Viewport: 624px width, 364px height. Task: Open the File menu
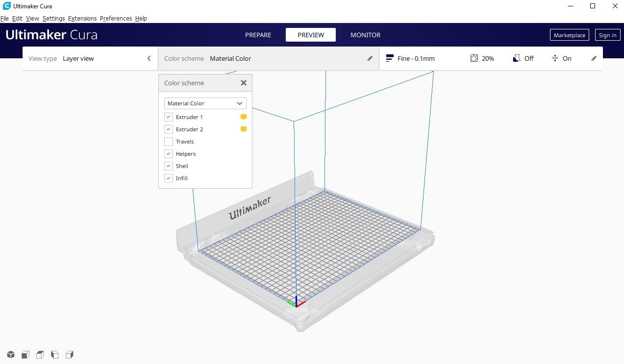4,18
